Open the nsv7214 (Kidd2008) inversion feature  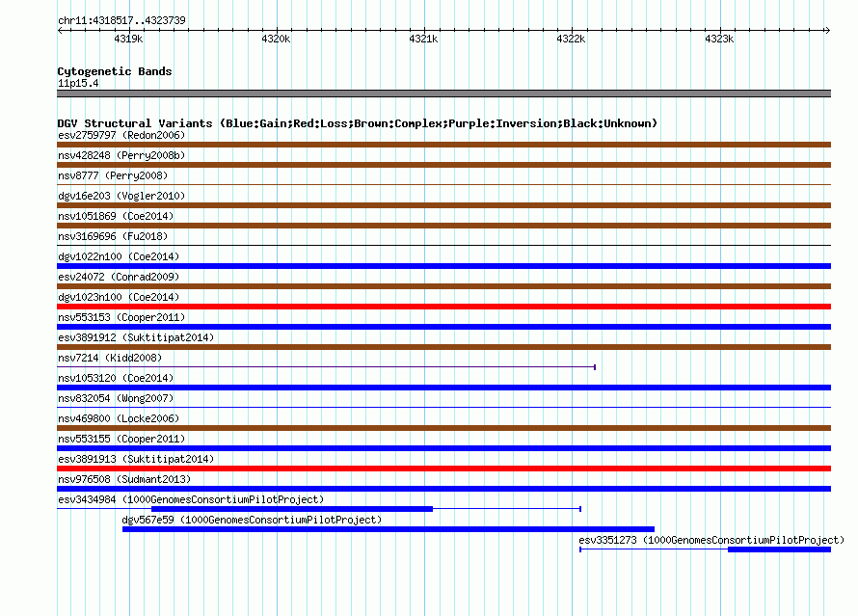tap(326, 367)
